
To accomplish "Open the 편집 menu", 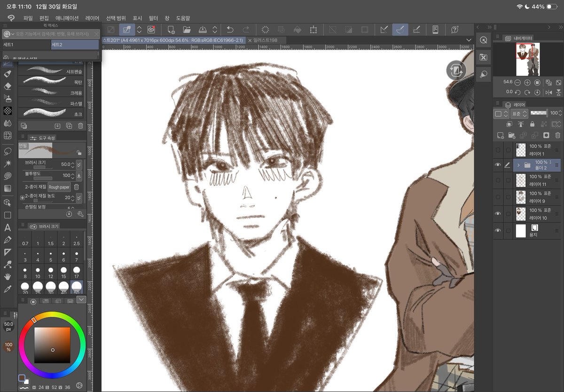I will [44, 18].
